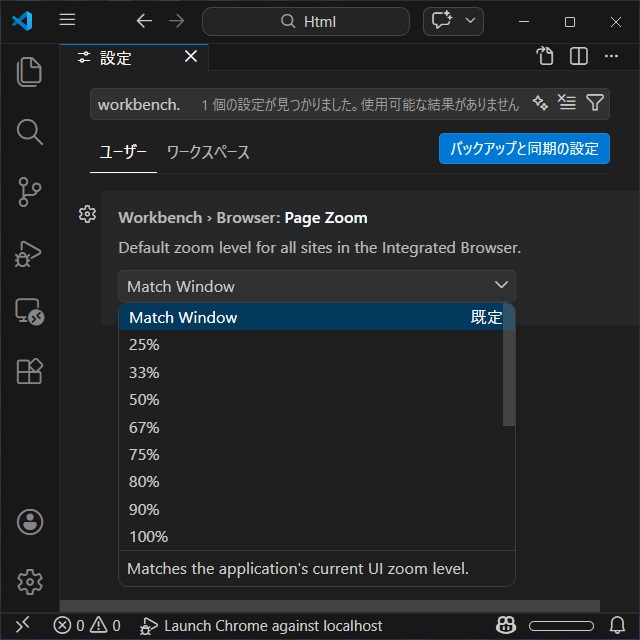The height and width of the screenshot is (640, 640).
Task: Click the split editor icon
Action: [578, 57]
